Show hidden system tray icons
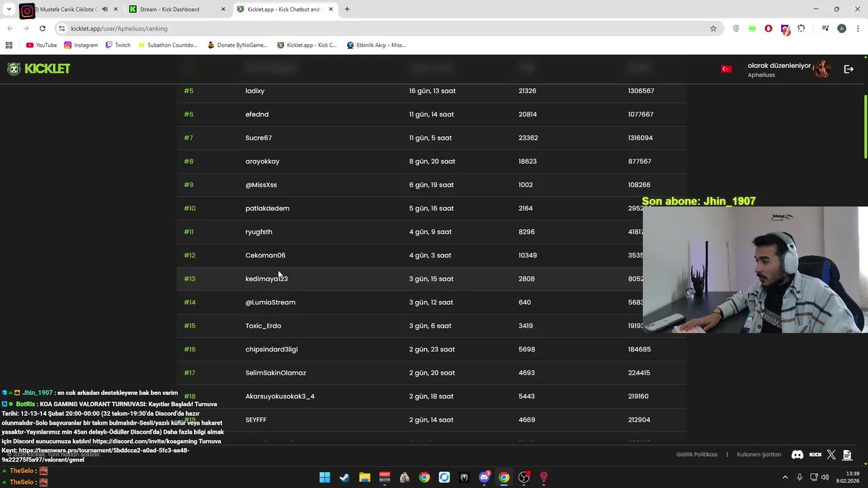 pyautogui.click(x=785, y=477)
